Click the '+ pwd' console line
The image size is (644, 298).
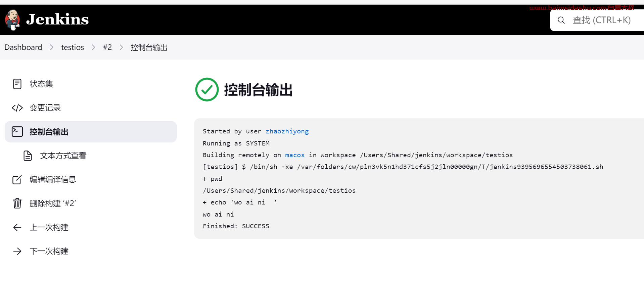[x=212, y=179]
